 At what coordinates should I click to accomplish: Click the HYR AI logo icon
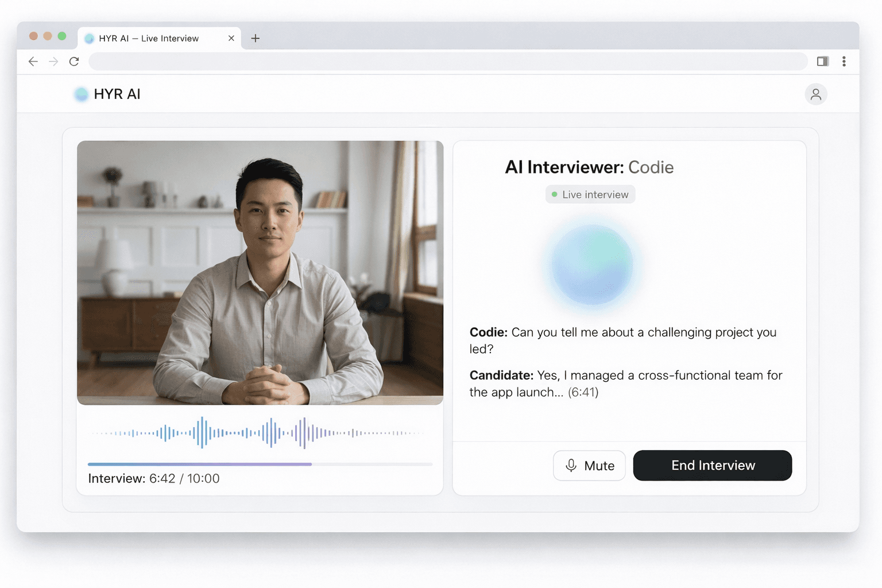(81, 94)
